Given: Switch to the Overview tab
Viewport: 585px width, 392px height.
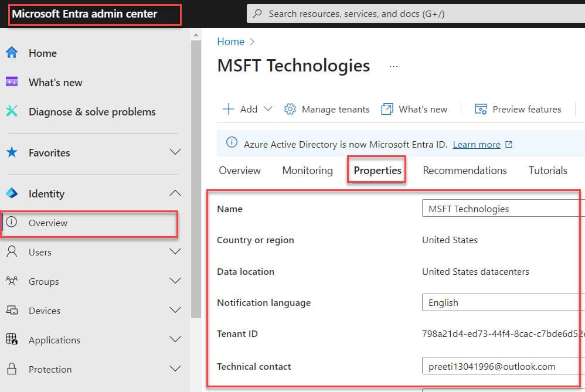Looking at the screenshot, I should click(240, 171).
